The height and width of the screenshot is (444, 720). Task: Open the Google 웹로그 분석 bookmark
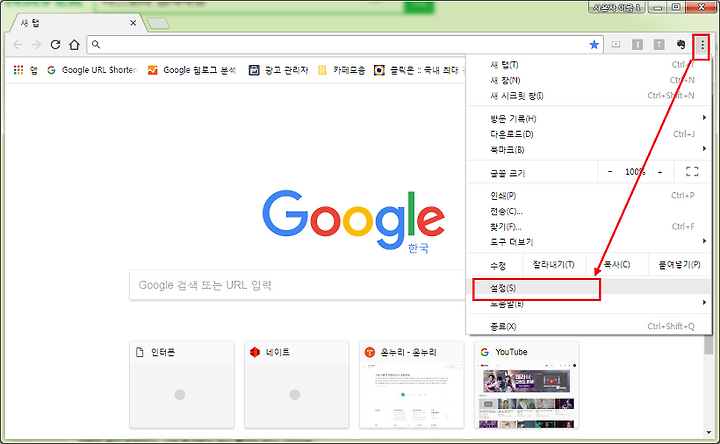(x=191, y=70)
